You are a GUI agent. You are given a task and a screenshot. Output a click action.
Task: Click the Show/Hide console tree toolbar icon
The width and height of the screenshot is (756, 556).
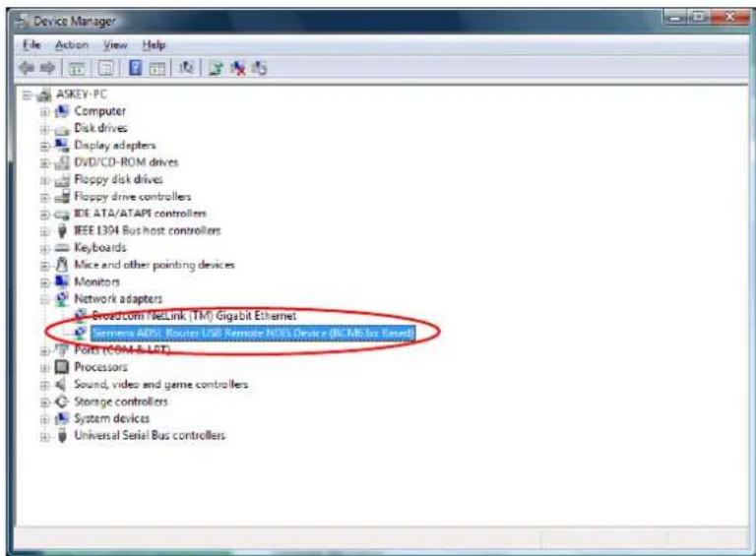click(x=77, y=69)
